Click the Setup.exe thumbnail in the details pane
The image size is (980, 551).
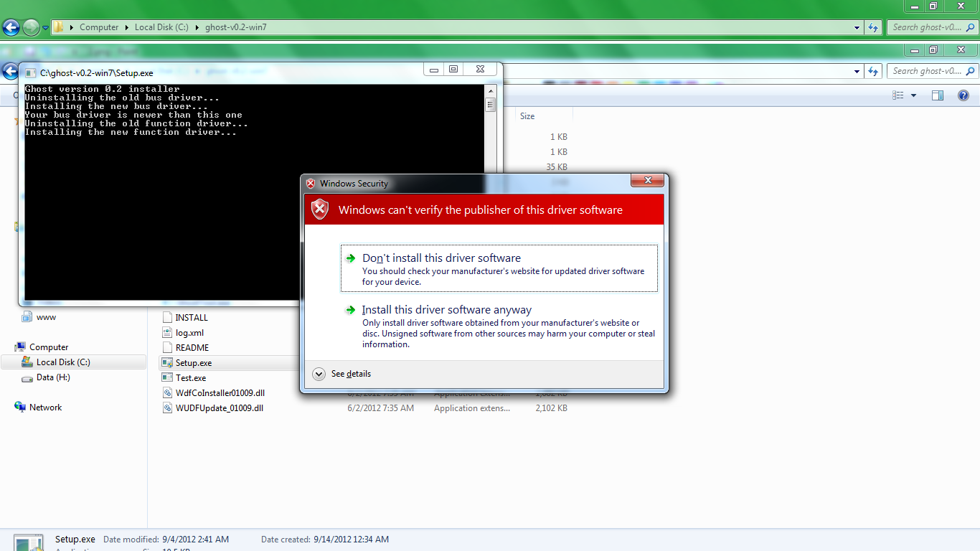coord(30,544)
